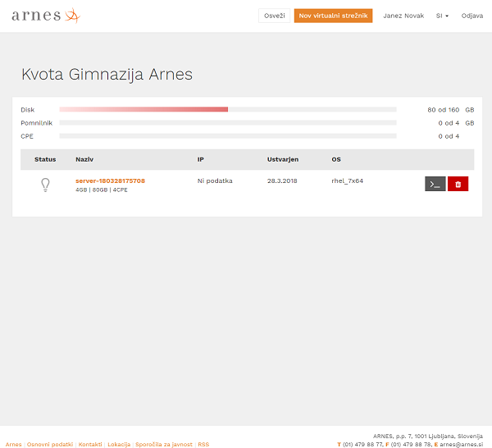The width and height of the screenshot is (492, 448).
Task: Click the lightbulb status icon
Action: 45,185
